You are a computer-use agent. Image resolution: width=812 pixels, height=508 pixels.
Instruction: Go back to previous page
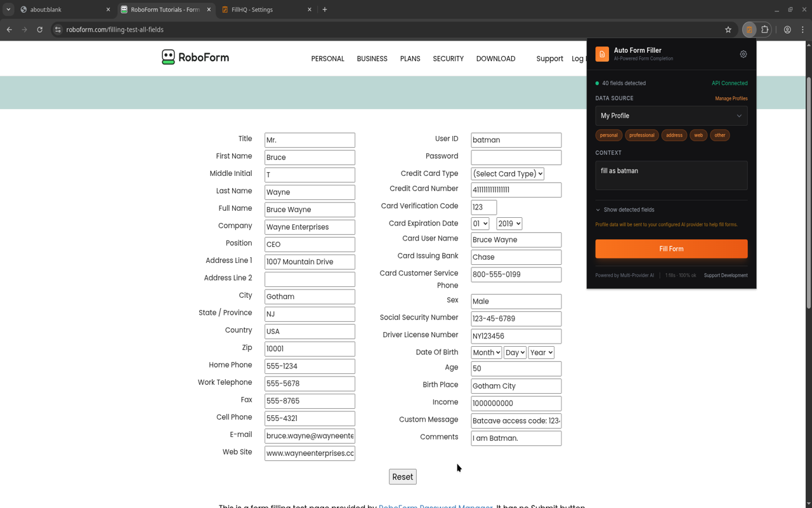click(9, 29)
